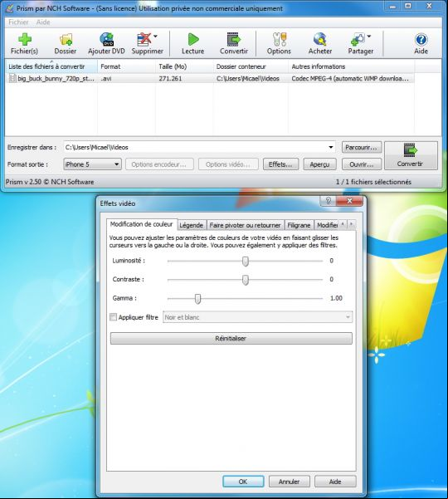Click the Contraste slider handle

245,280
